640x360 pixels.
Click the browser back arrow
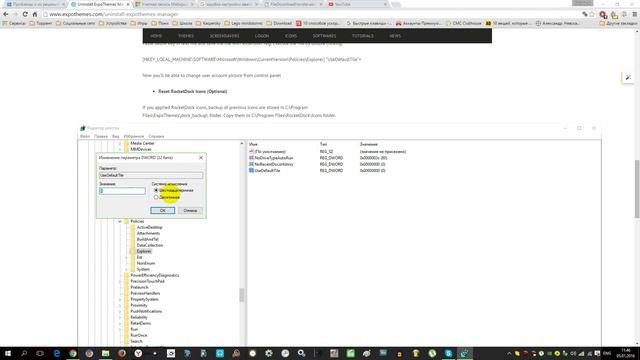pos(6,14)
